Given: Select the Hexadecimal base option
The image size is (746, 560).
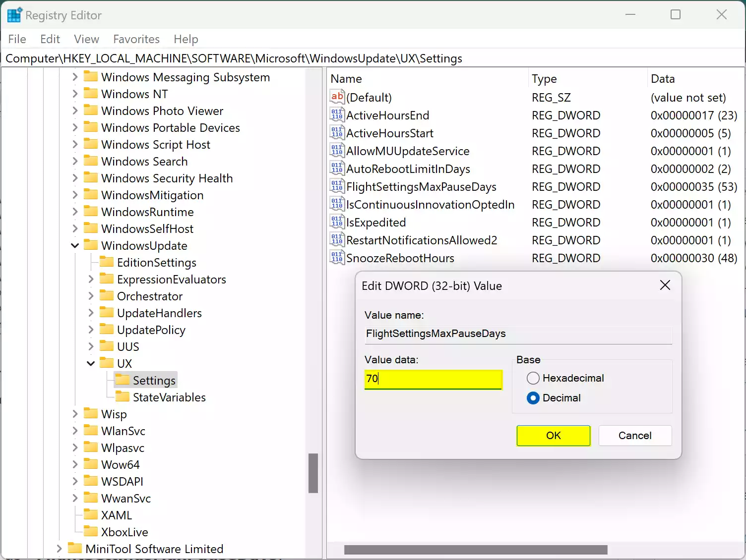Looking at the screenshot, I should (x=533, y=378).
